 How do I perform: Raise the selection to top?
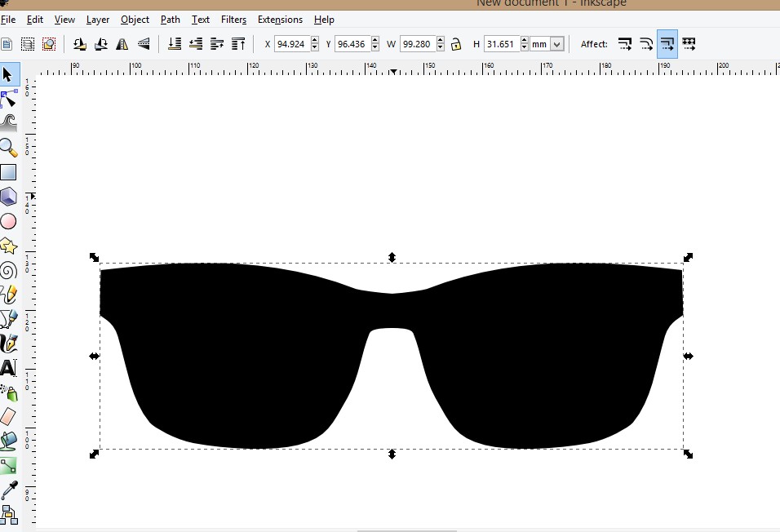point(239,43)
